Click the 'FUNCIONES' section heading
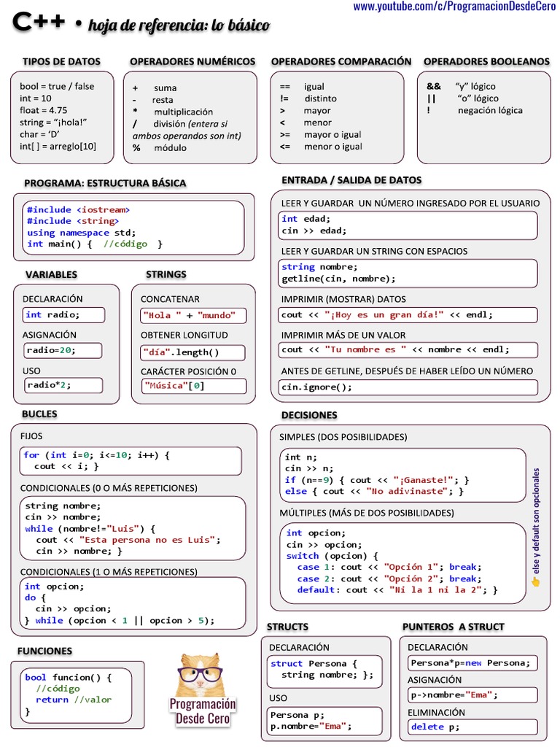 pos(44,651)
